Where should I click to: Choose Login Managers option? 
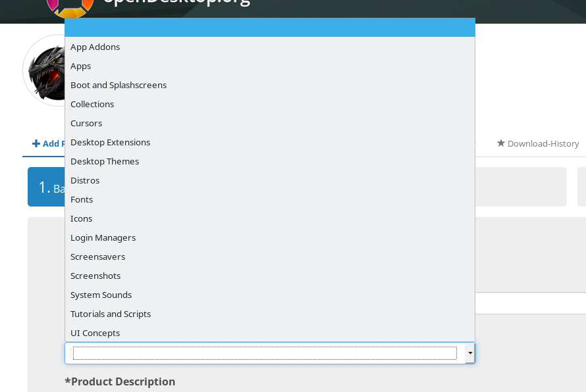click(x=270, y=237)
